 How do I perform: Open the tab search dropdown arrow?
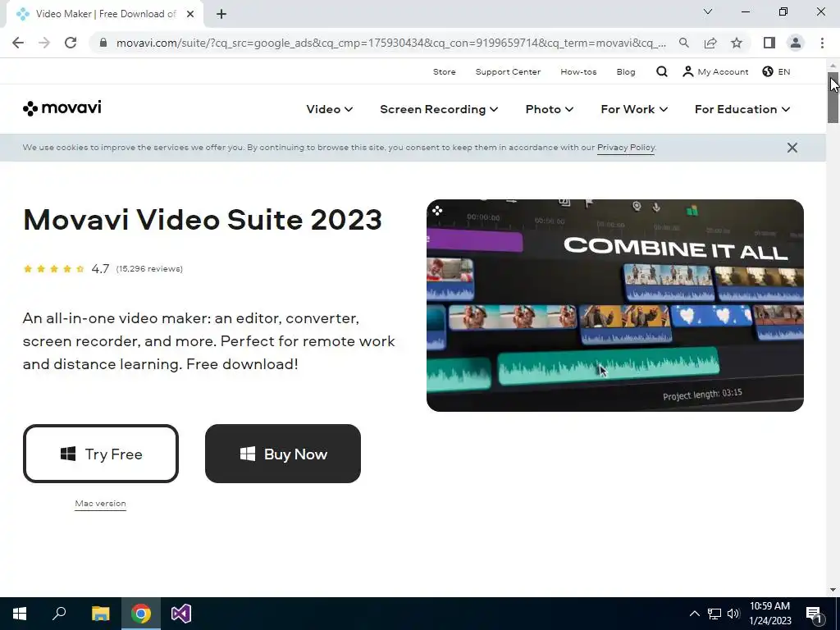708,11
